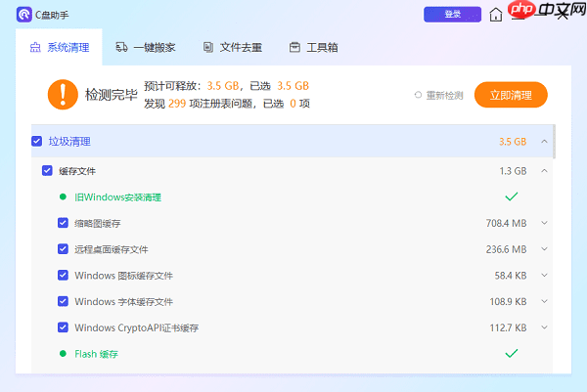Expand the 远程桌面缓存文件 row details
587x392 pixels.
click(544, 249)
